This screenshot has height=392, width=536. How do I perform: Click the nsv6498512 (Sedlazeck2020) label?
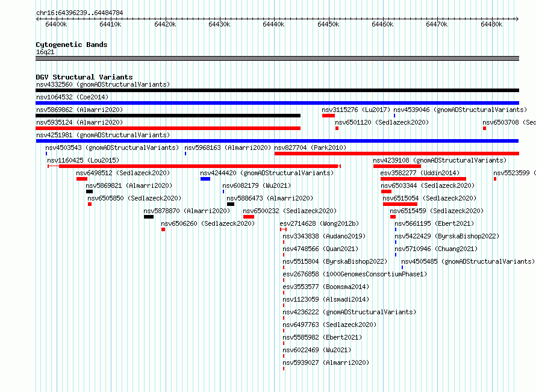tap(123, 173)
